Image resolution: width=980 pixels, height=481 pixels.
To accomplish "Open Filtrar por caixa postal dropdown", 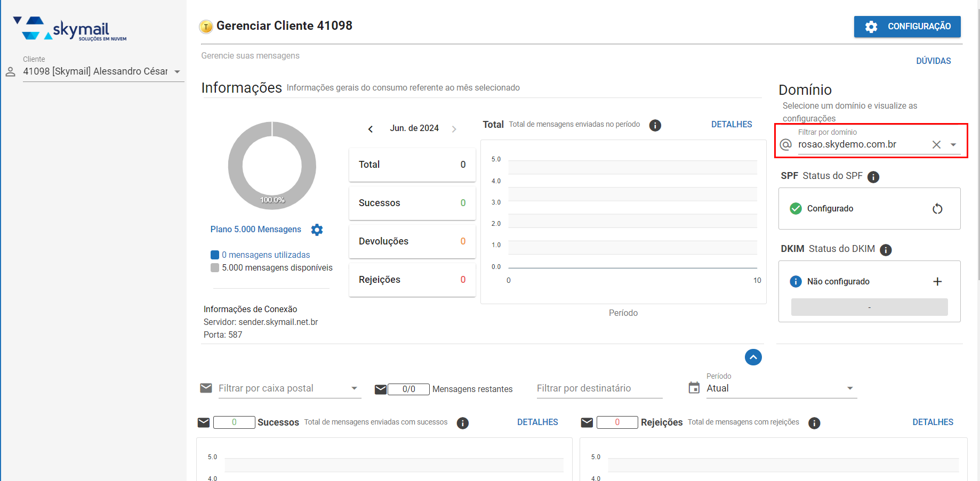I will (x=289, y=389).
